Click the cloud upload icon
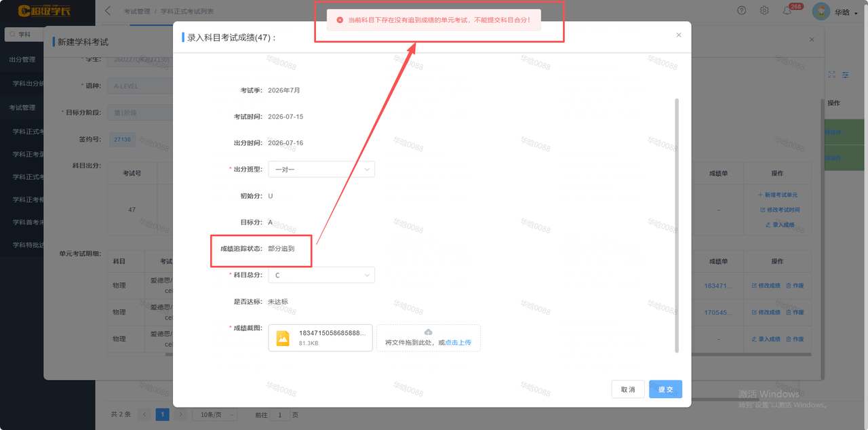Image resolution: width=868 pixels, height=430 pixels. tap(428, 332)
